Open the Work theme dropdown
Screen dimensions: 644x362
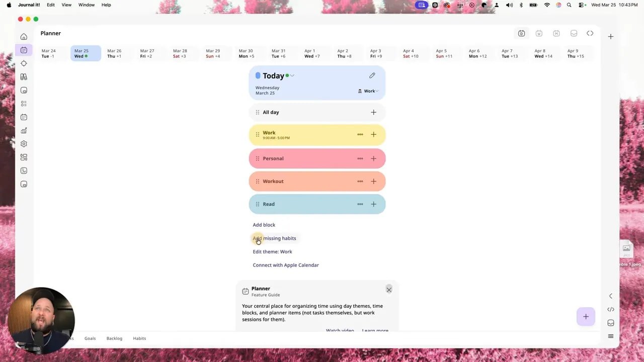click(369, 91)
